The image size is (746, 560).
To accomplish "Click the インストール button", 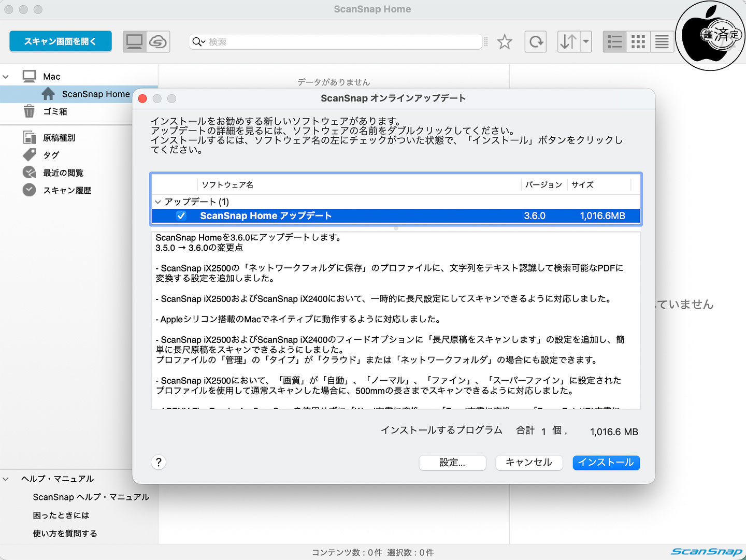I will coord(606,463).
